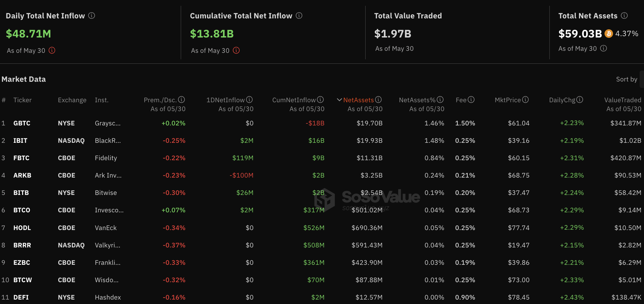Click red info icon under $13.81B date
This screenshot has width=644, height=304.
coord(236,50)
